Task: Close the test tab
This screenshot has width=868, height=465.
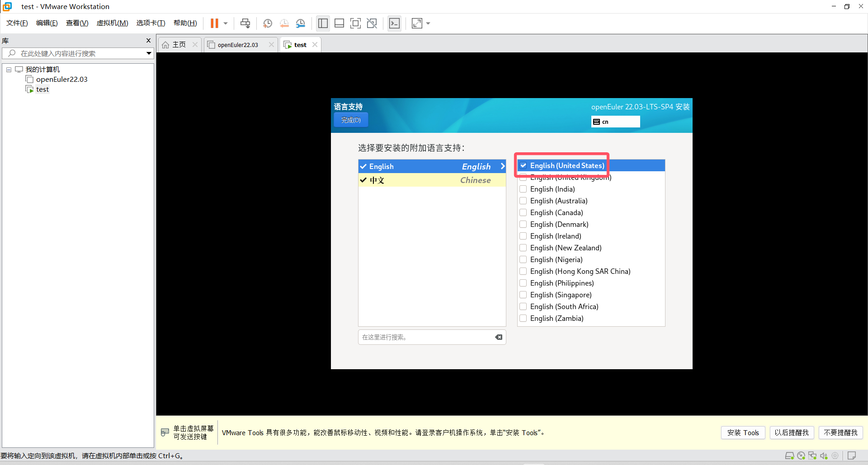Action: point(315,44)
